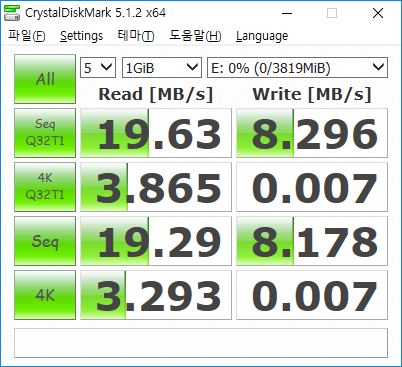Image resolution: width=402 pixels, height=367 pixels.
Task: Click the Seq read result 19.29
Action: coord(156,241)
